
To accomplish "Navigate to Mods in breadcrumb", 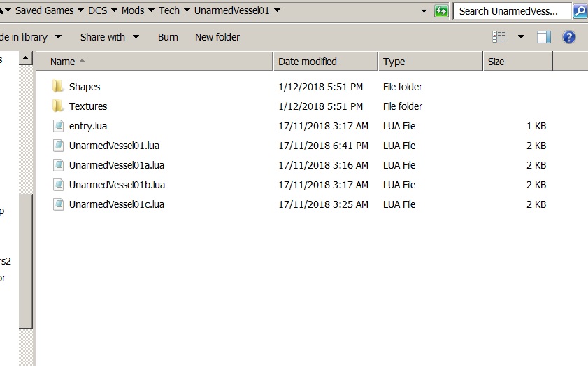I will click(133, 10).
